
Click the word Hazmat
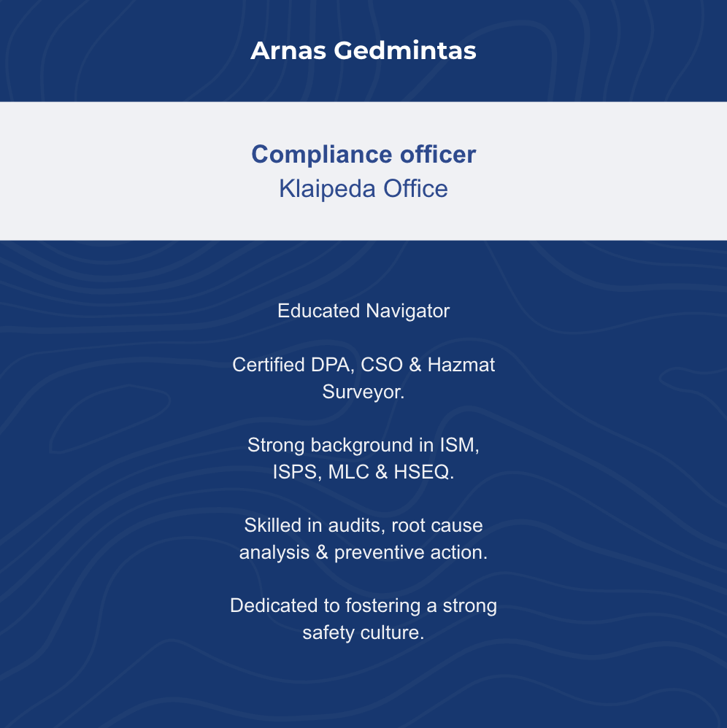461,365
